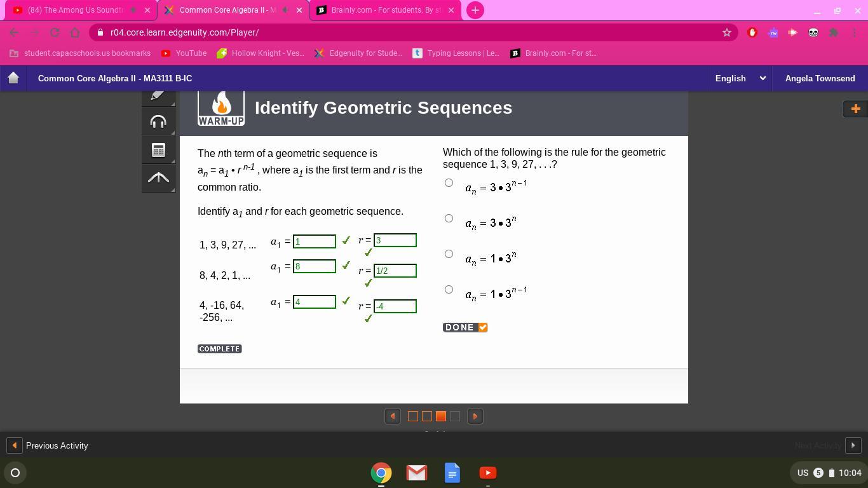The height and width of the screenshot is (488, 868).
Task: Click the r field containing 3
Action: pos(395,240)
